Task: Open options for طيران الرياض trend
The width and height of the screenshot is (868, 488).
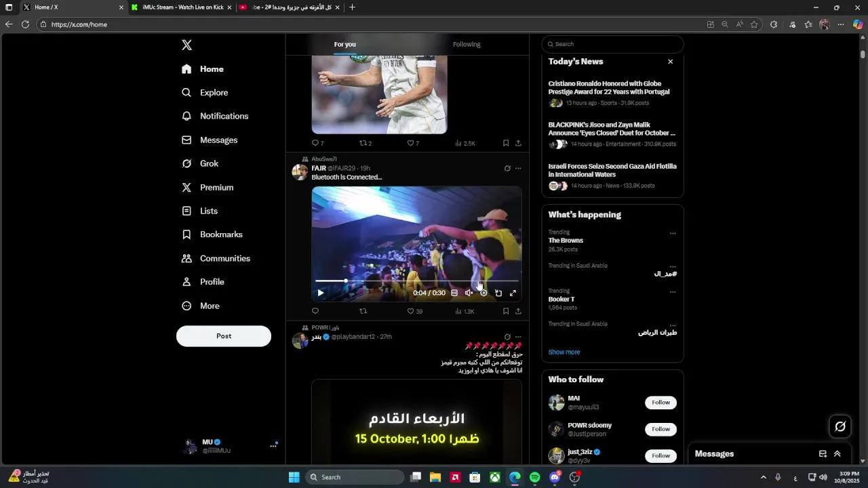Action: coord(673,325)
